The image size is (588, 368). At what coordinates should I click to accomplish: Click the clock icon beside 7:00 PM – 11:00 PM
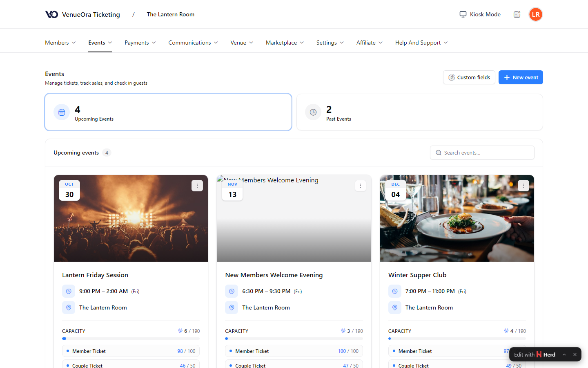click(395, 291)
